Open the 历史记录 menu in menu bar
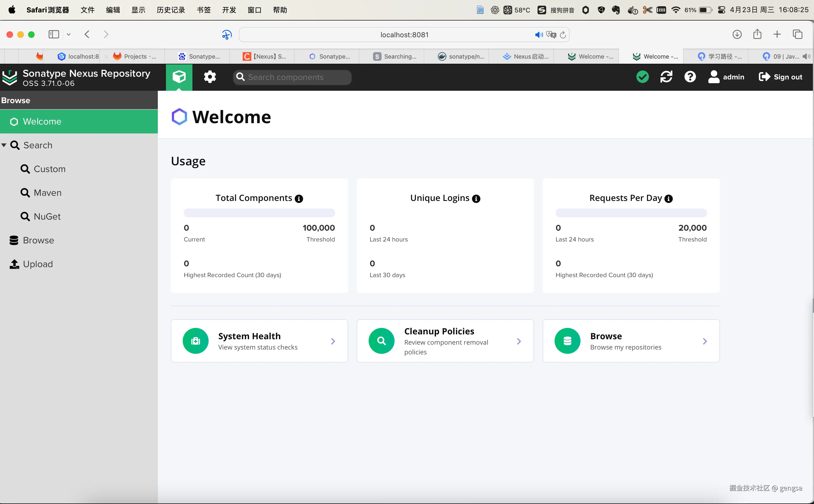This screenshot has height=504, width=814. point(171,10)
